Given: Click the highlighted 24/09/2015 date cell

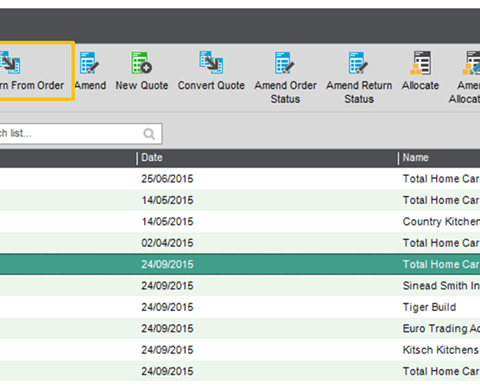Looking at the screenshot, I should [167, 264].
